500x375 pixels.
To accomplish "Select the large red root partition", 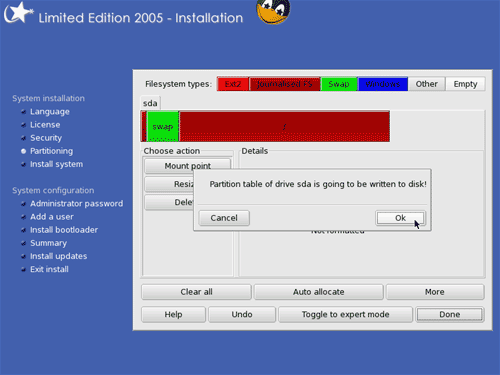I will click(284, 126).
